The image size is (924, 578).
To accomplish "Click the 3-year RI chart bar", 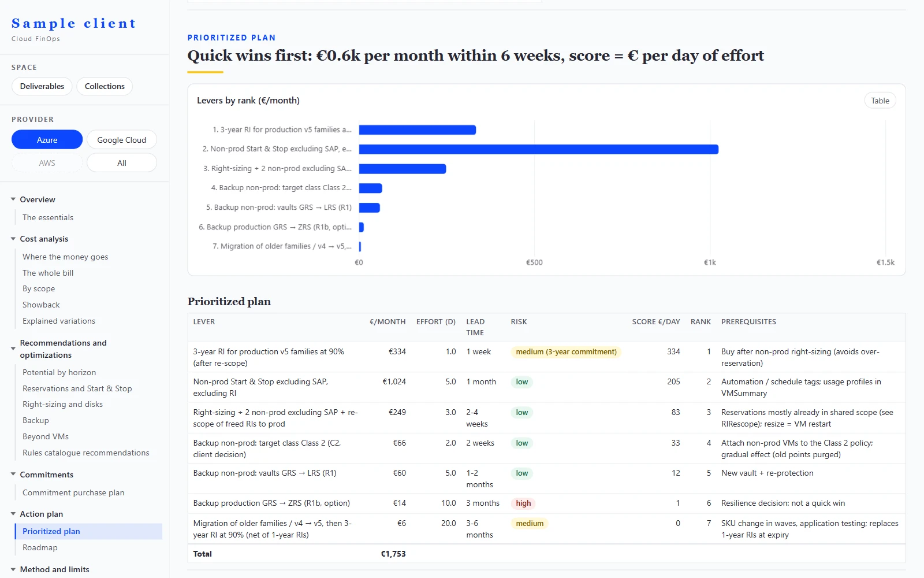I will coord(418,130).
